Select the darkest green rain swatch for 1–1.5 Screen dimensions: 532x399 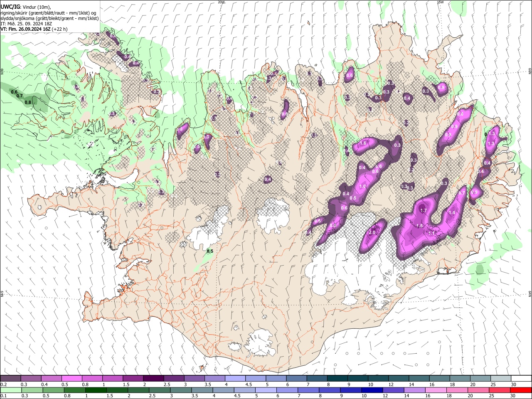(96, 390)
